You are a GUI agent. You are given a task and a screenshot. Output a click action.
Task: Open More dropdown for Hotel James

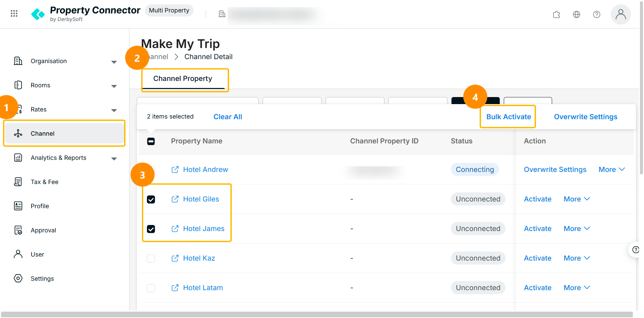(577, 229)
